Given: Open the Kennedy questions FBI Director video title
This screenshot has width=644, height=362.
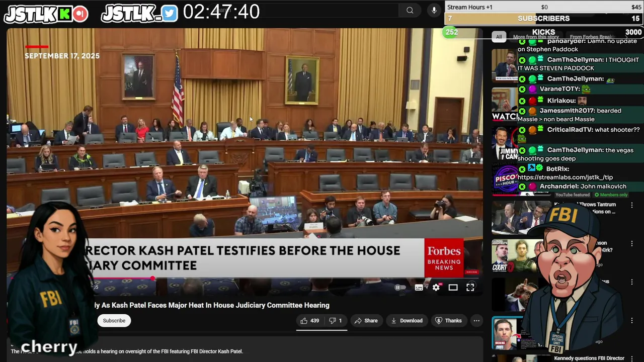Looking at the screenshot, I should tap(589, 358).
